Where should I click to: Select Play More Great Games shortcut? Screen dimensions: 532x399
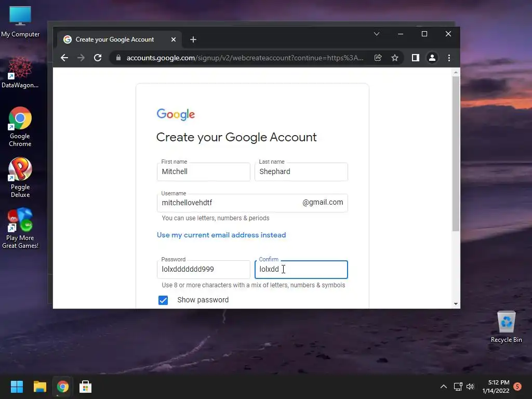(20, 229)
